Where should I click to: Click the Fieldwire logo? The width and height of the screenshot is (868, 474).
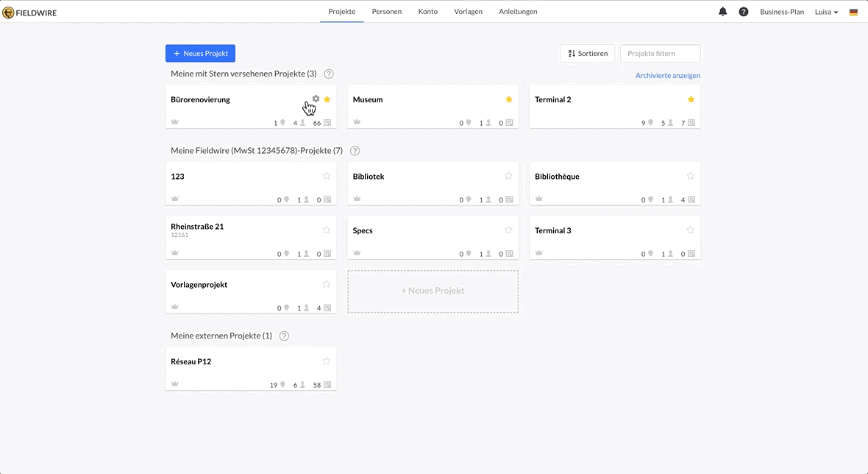point(29,13)
